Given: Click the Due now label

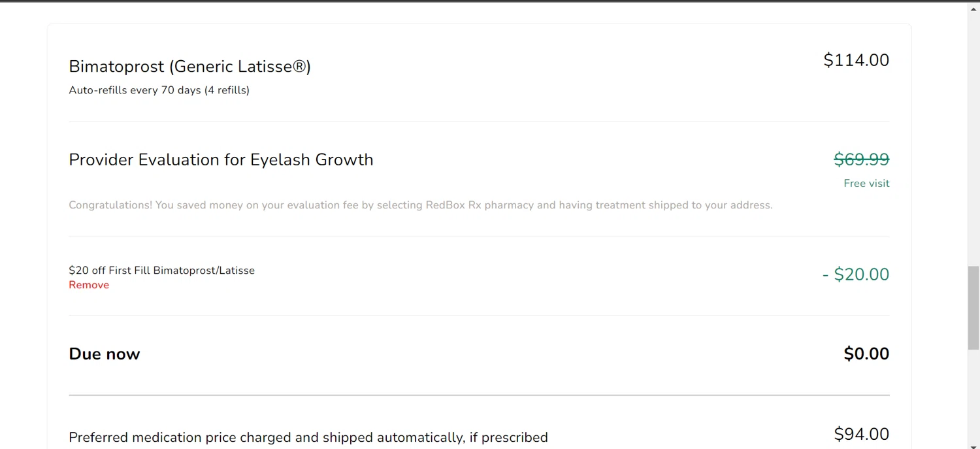Looking at the screenshot, I should pyautogui.click(x=105, y=354).
